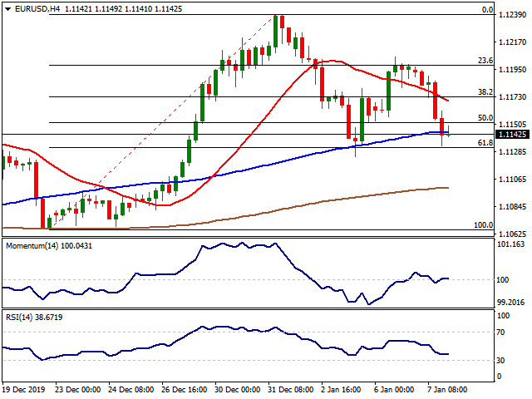
Task: Click the 100.0 Fibonacci level label
Action: 484,225
